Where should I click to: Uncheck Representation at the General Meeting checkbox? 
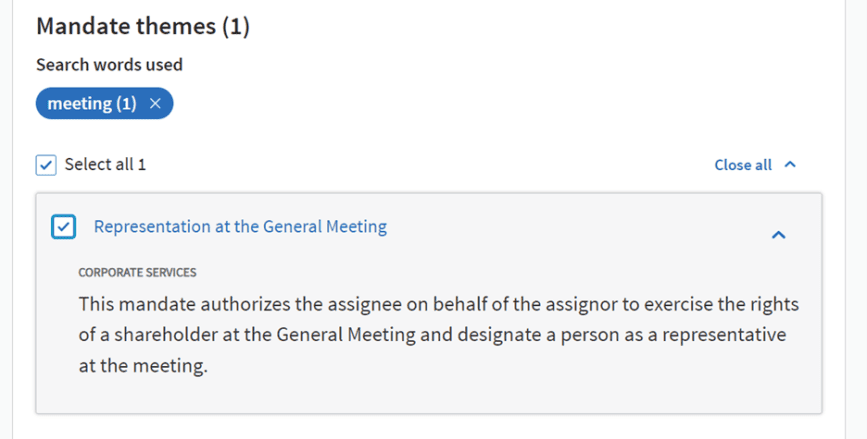coord(63,227)
